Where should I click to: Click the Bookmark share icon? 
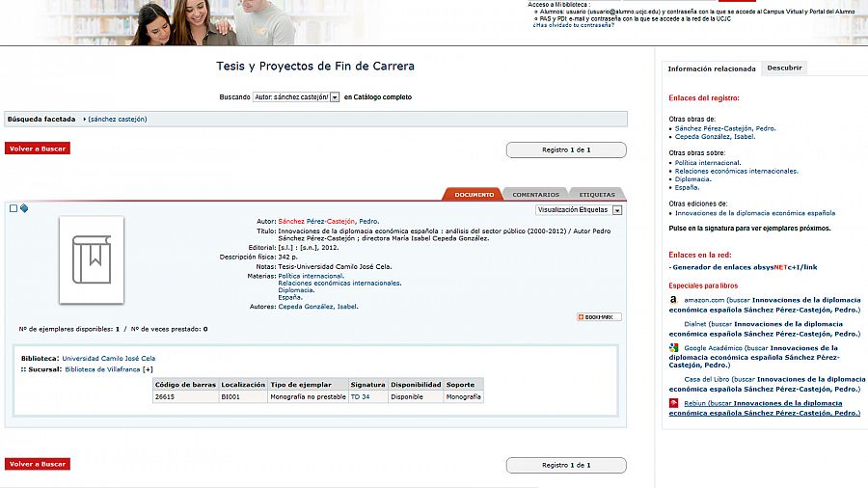[x=599, y=317]
